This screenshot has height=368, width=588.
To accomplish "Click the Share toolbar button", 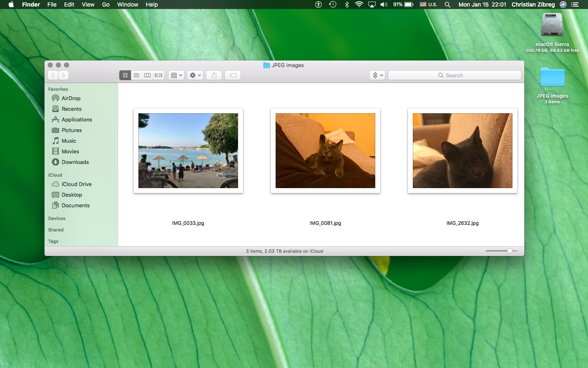I will 214,75.
